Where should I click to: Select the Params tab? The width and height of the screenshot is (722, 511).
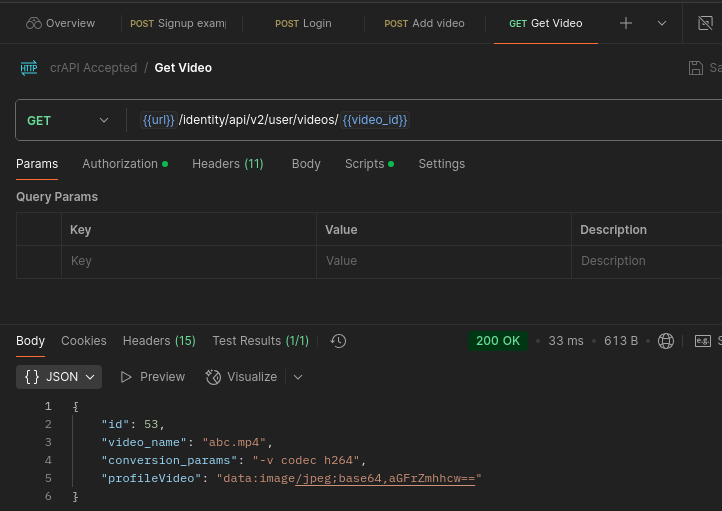[37, 164]
